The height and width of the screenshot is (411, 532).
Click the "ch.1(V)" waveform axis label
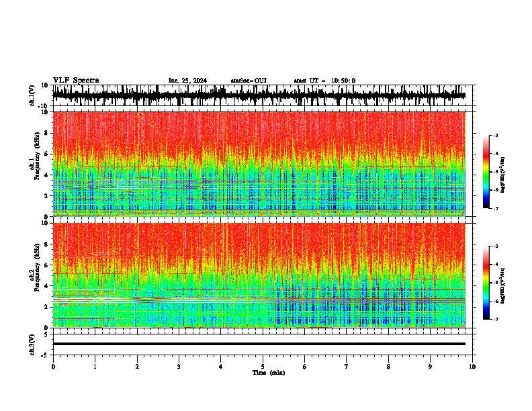click(32, 95)
